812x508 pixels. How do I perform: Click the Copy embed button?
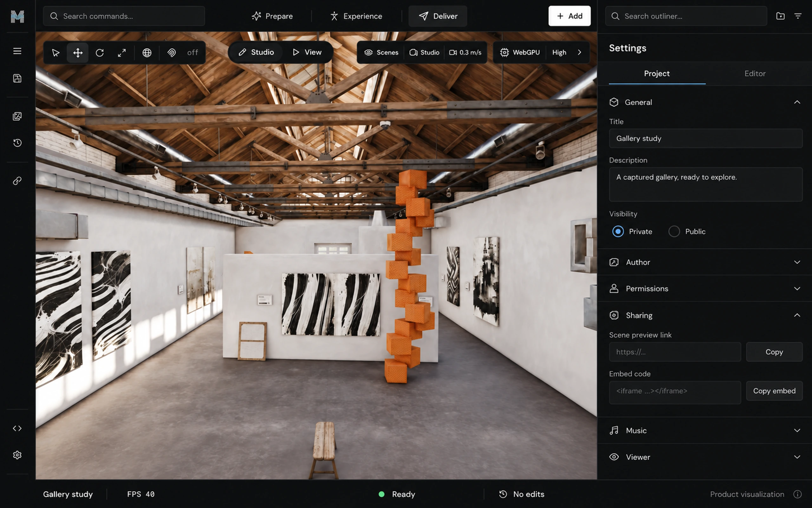click(774, 391)
